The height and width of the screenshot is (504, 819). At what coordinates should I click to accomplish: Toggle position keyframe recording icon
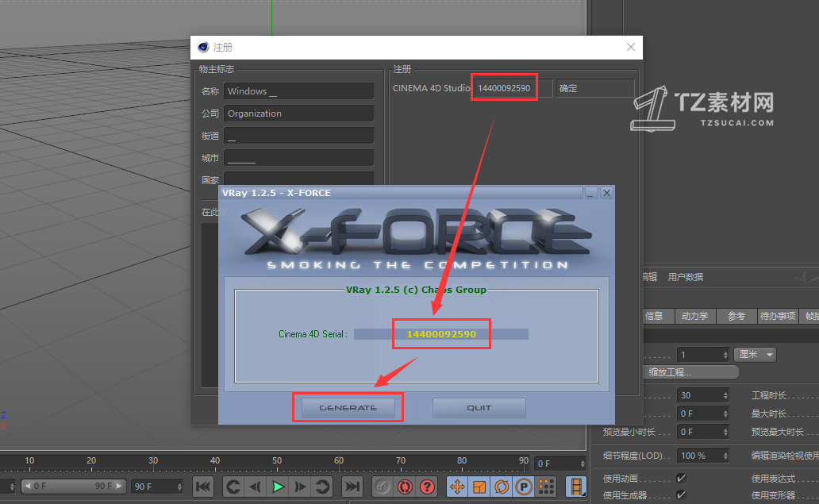tap(457, 487)
